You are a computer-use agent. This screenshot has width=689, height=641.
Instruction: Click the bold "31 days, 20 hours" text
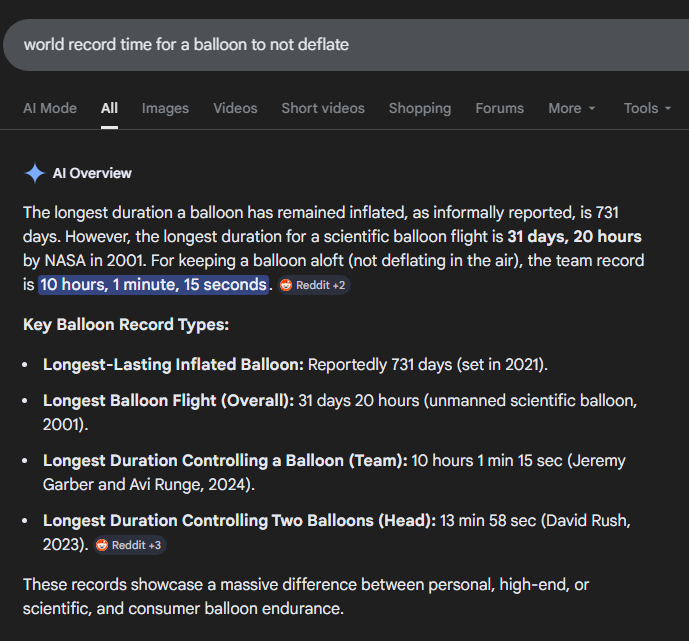[x=574, y=237]
